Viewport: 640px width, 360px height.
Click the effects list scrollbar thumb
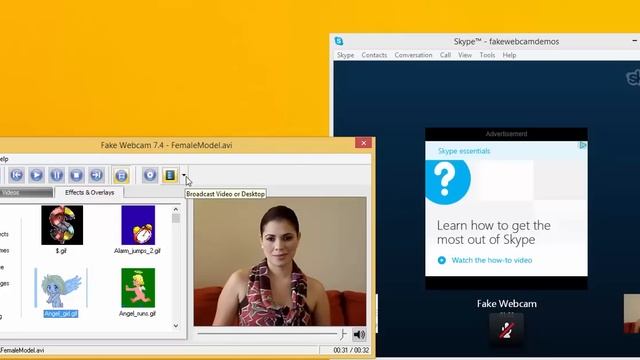(176, 218)
